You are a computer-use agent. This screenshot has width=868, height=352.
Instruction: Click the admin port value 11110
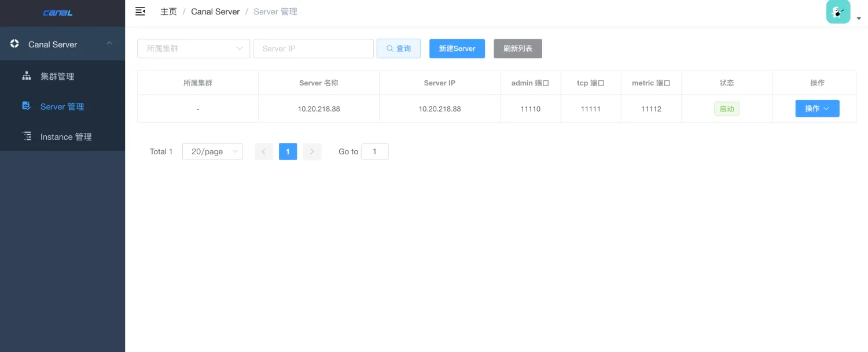530,109
